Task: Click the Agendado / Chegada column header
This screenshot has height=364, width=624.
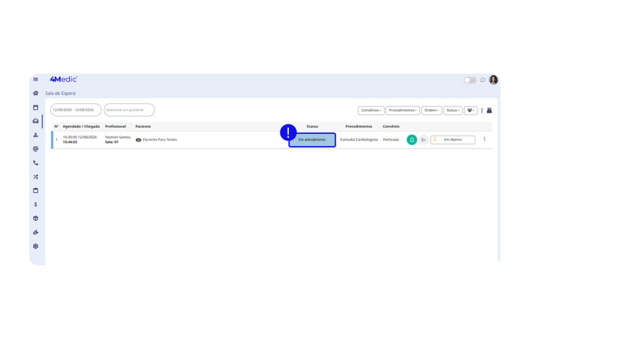Action: point(81,127)
